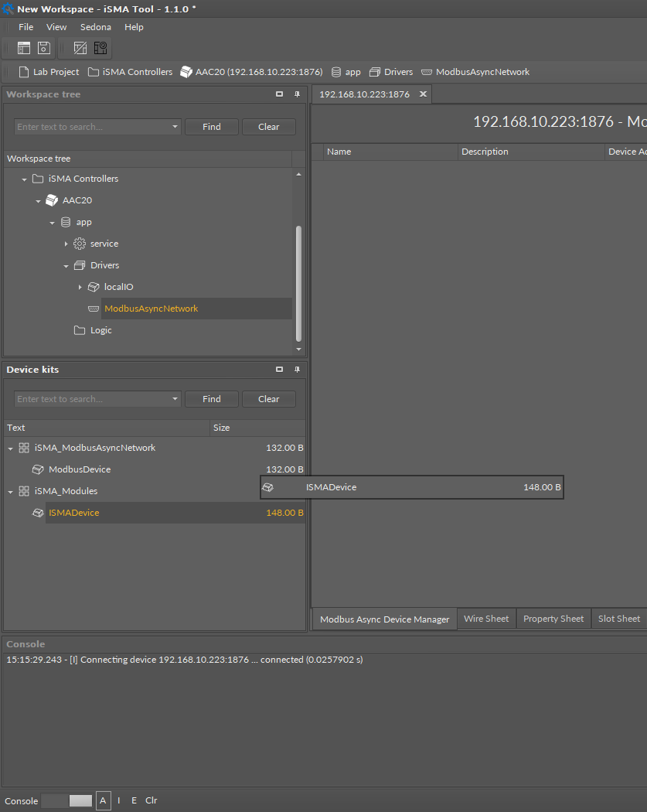The width and height of the screenshot is (647, 812).
Task: Go to AAC20 (192.168.10.223:1876) in breadcrumb
Action: click(x=251, y=72)
